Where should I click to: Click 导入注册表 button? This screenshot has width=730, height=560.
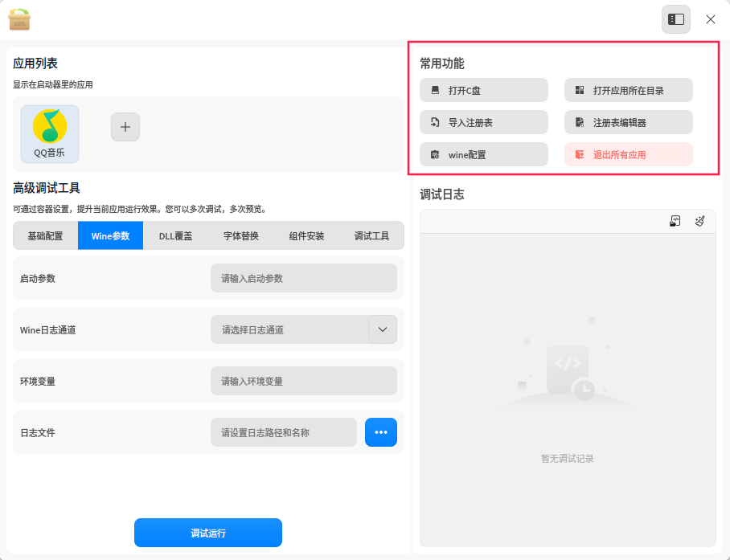tap(484, 122)
